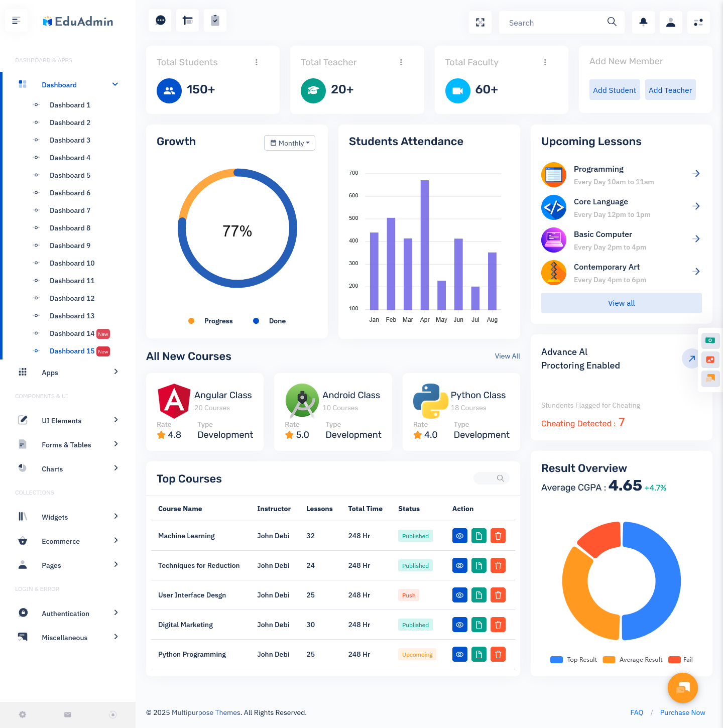Toggle the Progress legend in Growth chart

coord(211,321)
